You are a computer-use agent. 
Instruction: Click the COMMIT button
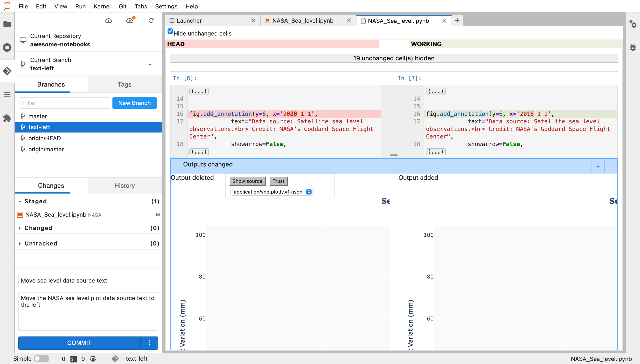click(x=79, y=343)
